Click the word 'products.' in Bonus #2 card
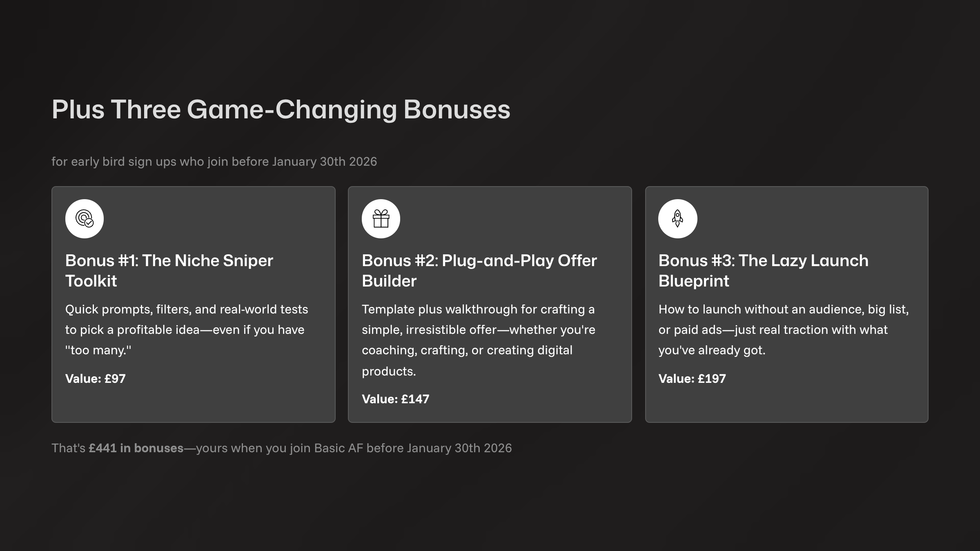The width and height of the screenshot is (980, 551). click(x=389, y=371)
